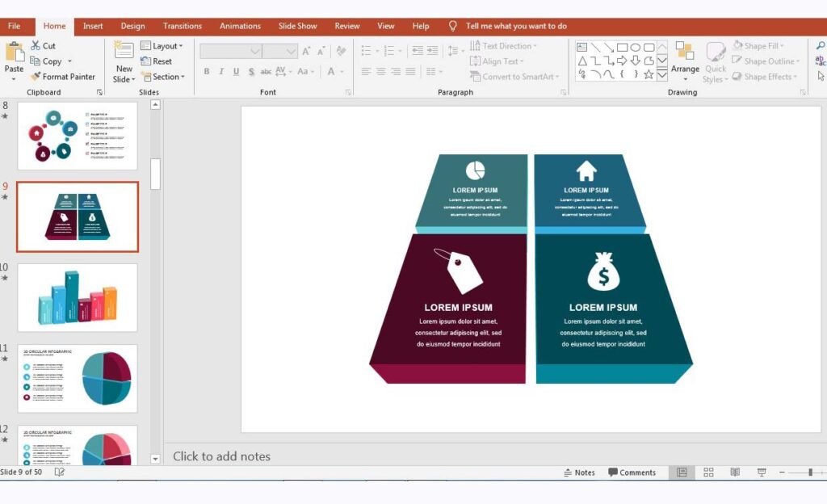Viewport: 827px width, 504px height.
Task: Toggle bold formatting
Action: [207, 71]
